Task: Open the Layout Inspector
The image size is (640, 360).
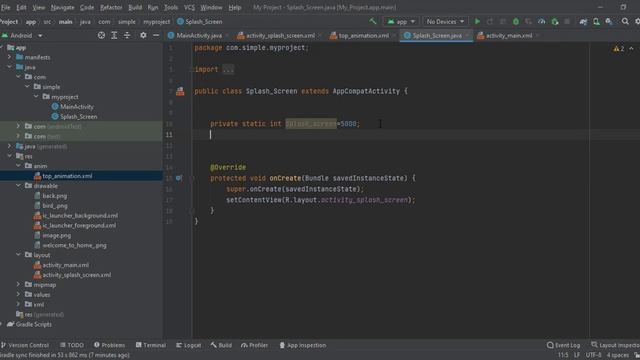Action: pos(615,345)
